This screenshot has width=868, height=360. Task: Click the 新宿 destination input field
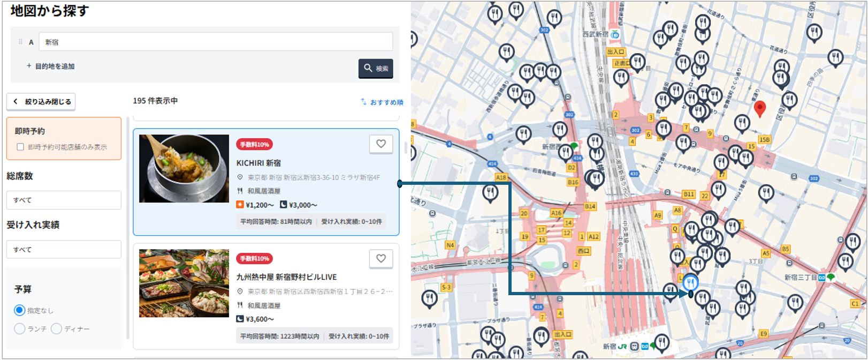pyautogui.click(x=215, y=42)
